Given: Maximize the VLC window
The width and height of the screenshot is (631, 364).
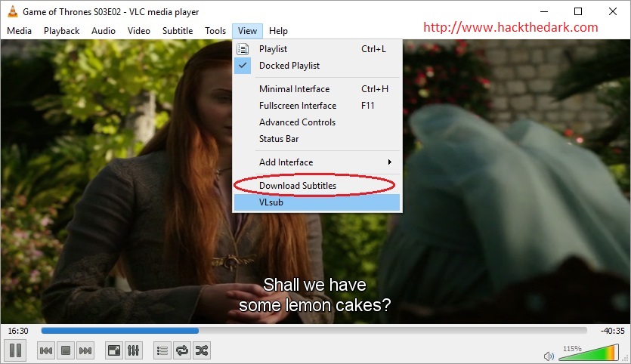Looking at the screenshot, I should coord(578,11).
